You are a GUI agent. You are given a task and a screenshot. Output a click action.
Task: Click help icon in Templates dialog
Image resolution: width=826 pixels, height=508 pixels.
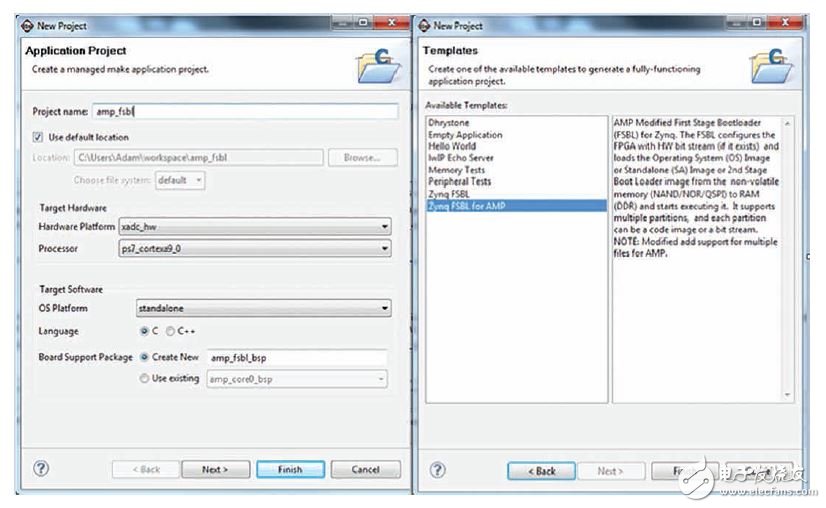(437, 469)
